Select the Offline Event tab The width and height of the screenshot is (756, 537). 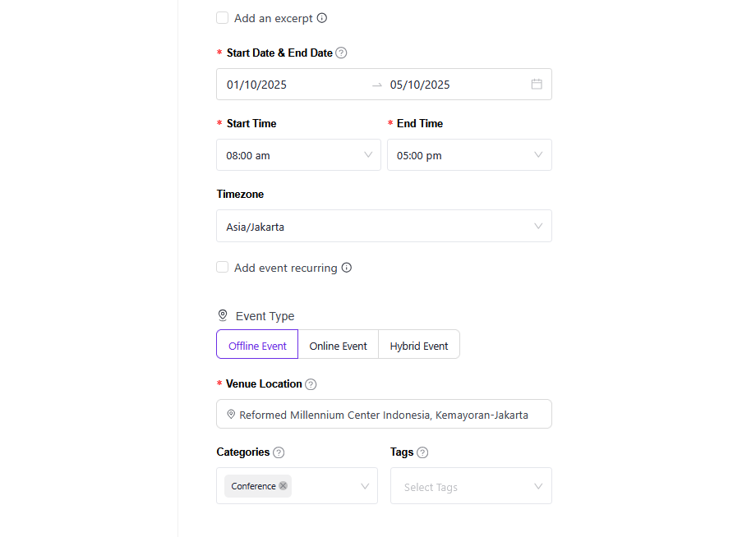coord(257,346)
